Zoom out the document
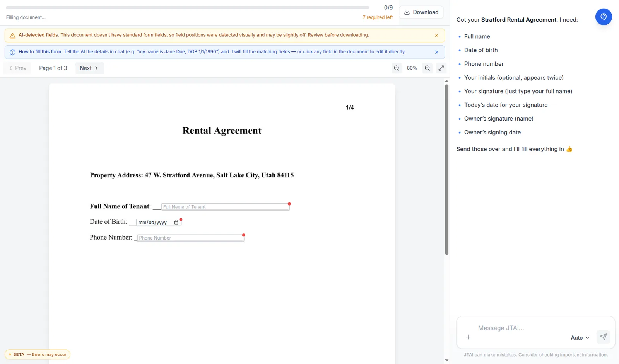Screen dimensions: 619x364 click(397, 68)
